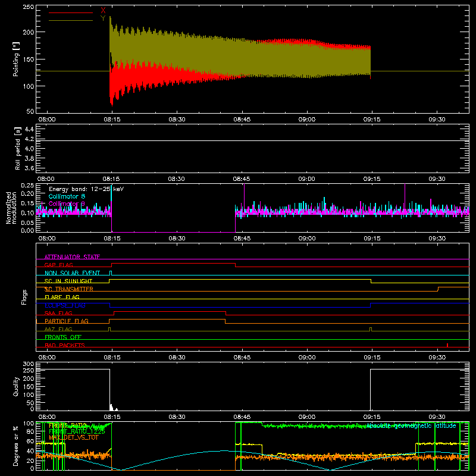Click the PARTICLE_FLAG label
Screen dimensions: 476x476
coord(67,321)
